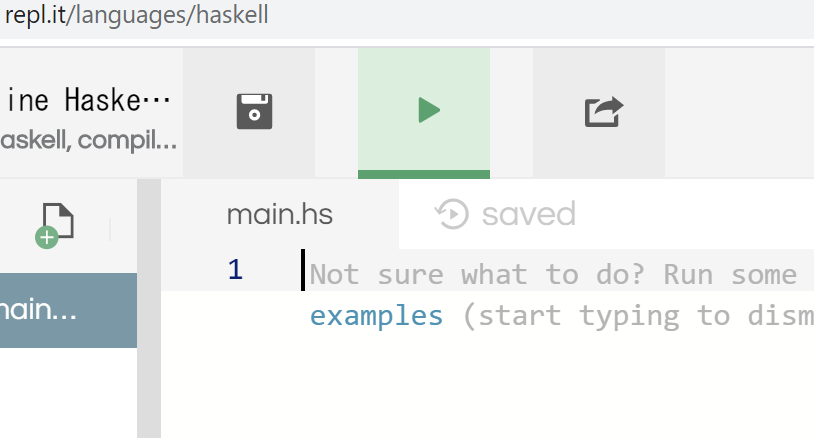Click the browser URL repl.it/languages/haskell
The image size is (814, 438).
137,15
